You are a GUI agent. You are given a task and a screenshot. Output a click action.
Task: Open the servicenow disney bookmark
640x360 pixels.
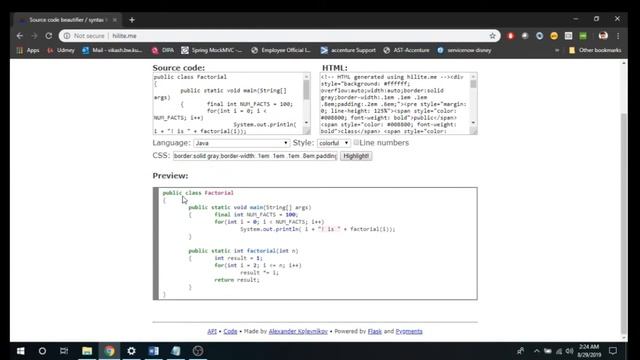[x=464, y=50]
